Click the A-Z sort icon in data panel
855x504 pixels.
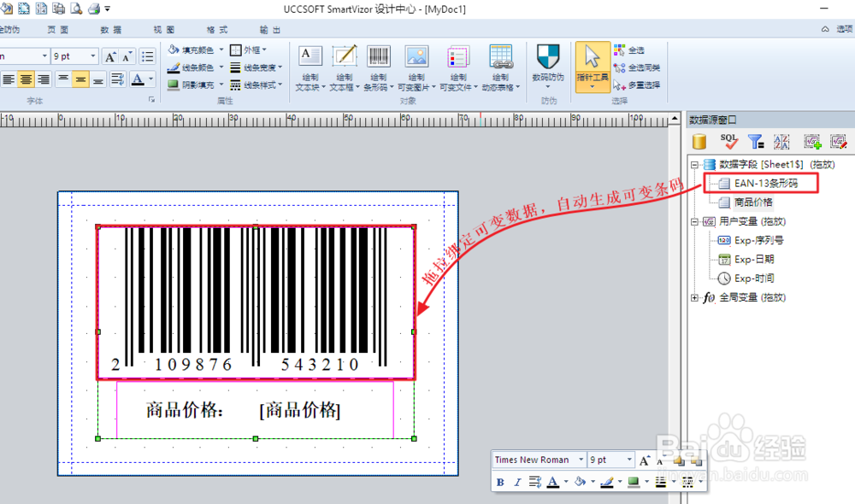(x=781, y=142)
